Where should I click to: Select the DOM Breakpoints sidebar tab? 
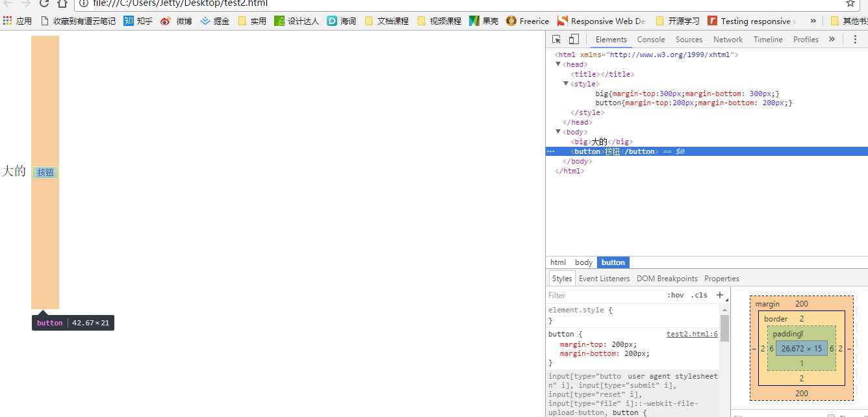667,278
